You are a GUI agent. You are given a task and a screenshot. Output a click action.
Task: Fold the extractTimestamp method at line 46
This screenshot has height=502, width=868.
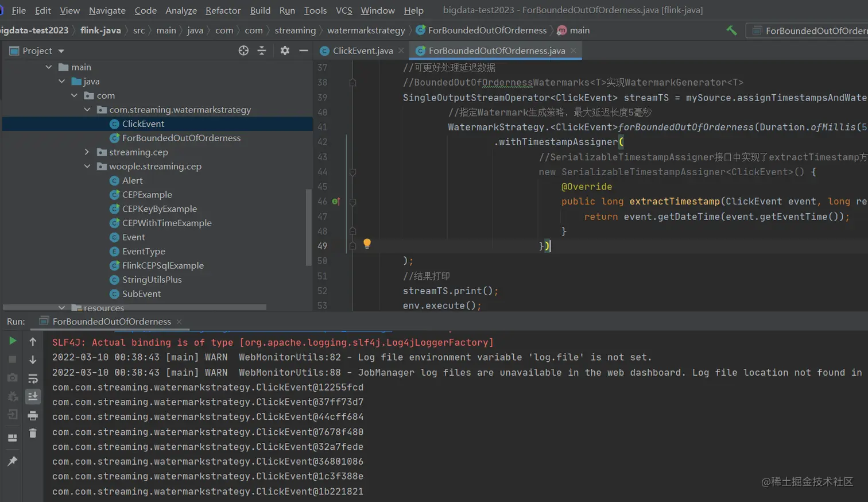(352, 202)
